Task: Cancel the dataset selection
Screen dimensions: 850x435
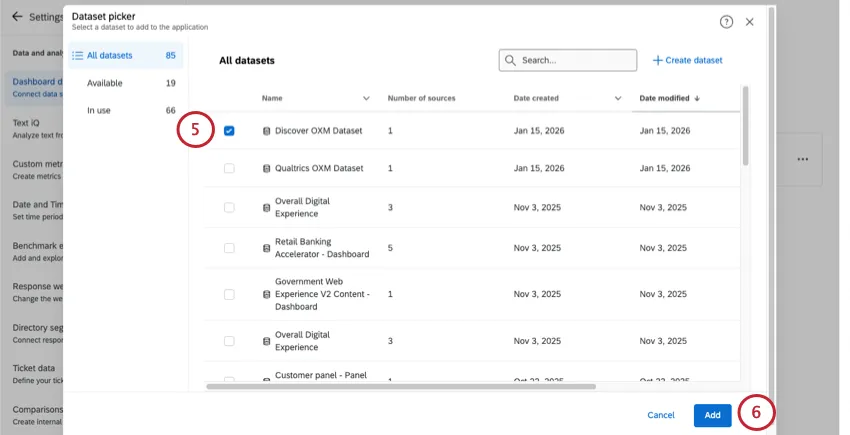Action: pos(660,415)
